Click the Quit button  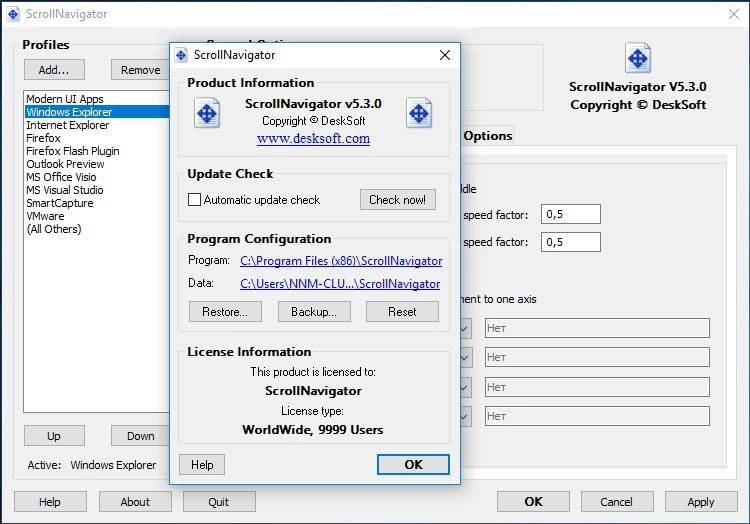pos(219,502)
